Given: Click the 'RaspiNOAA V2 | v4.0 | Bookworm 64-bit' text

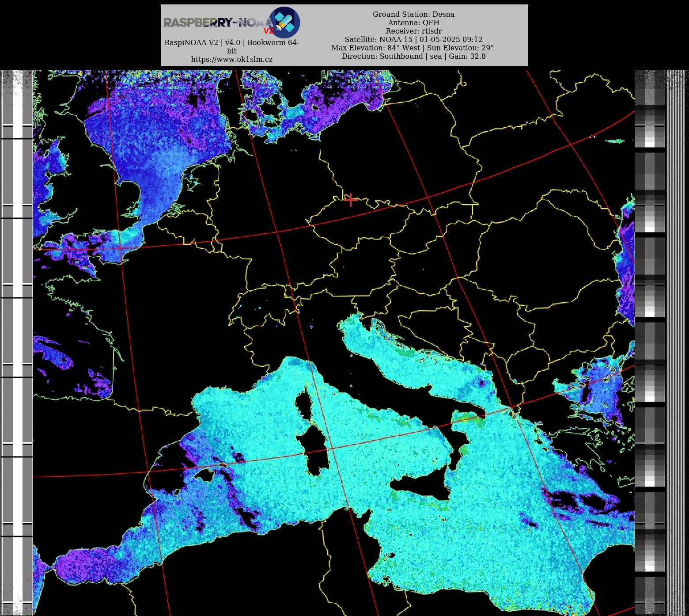Looking at the screenshot, I should pyautogui.click(x=232, y=46).
